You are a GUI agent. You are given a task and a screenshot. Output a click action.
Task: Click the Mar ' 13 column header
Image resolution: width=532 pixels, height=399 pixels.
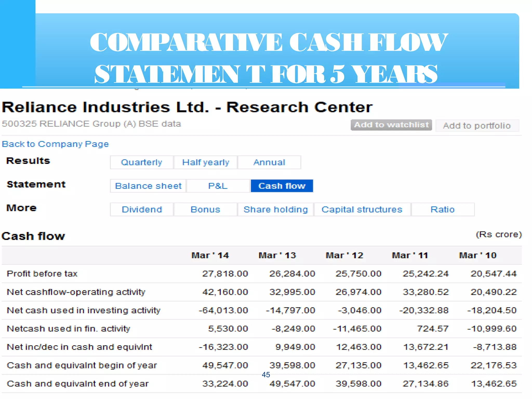(277, 255)
